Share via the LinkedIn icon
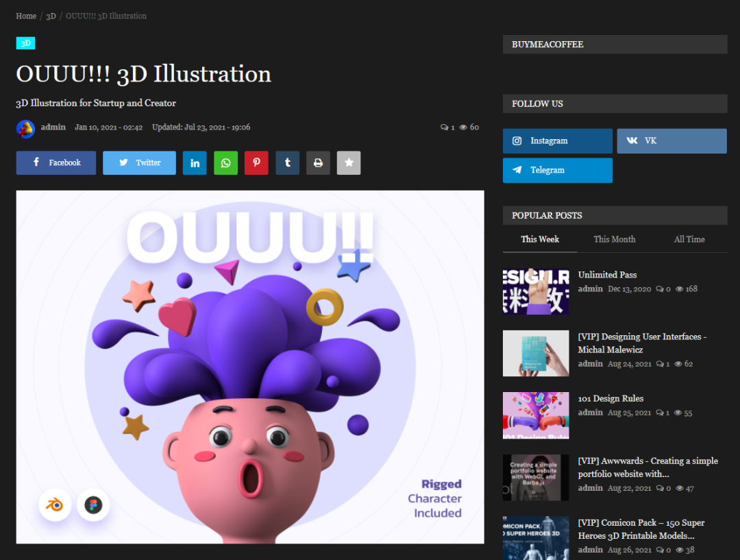 195,163
